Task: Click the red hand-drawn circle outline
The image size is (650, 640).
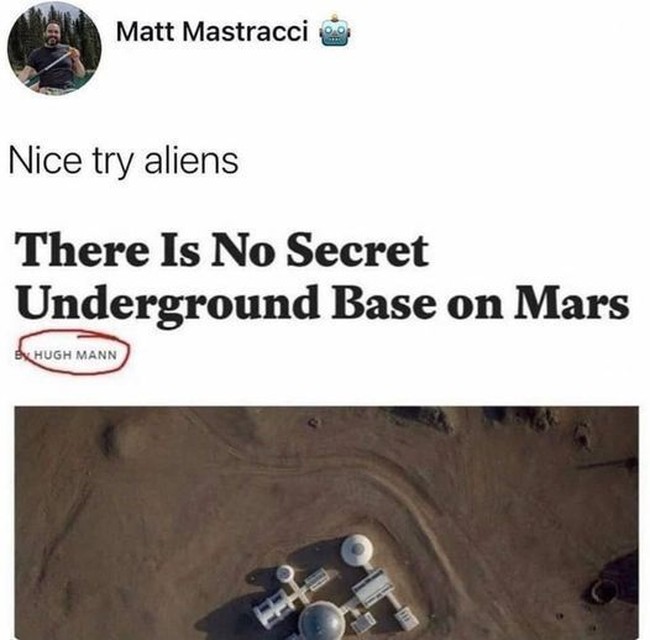Action: coord(75,353)
